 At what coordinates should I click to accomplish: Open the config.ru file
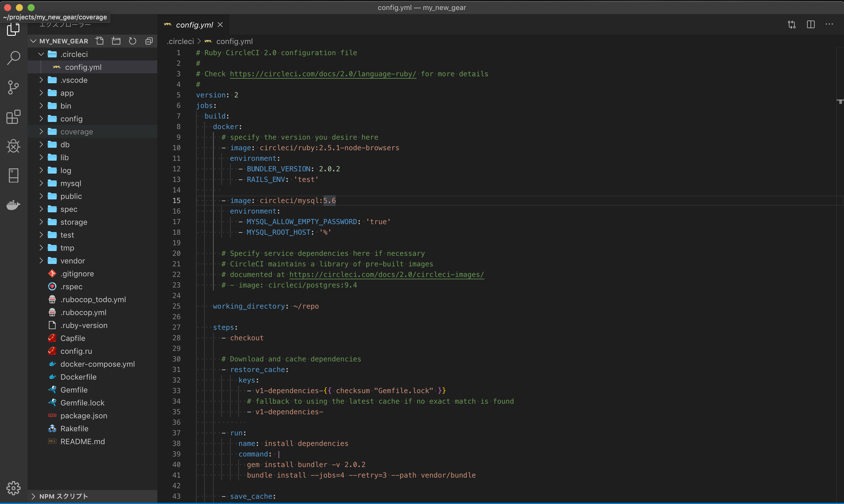[x=92, y=351]
